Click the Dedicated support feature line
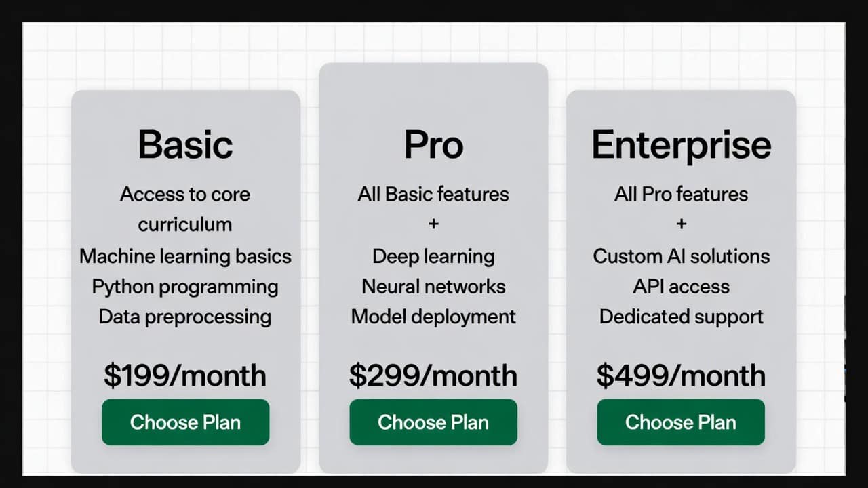Image resolution: width=868 pixels, height=488 pixels. tap(682, 317)
